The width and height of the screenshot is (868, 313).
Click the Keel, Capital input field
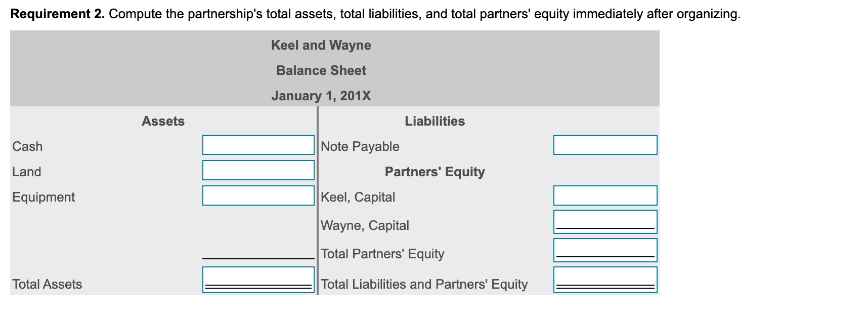click(x=605, y=196)
